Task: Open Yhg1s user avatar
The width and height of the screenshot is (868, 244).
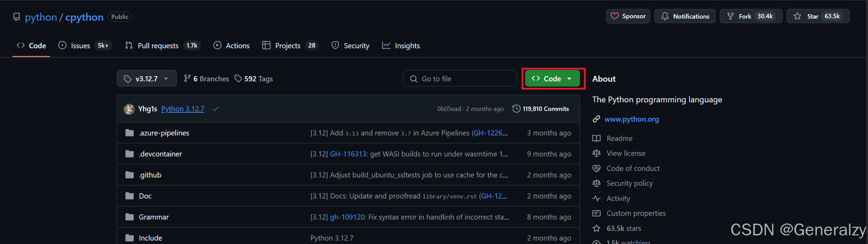Action: coord(129,109)
